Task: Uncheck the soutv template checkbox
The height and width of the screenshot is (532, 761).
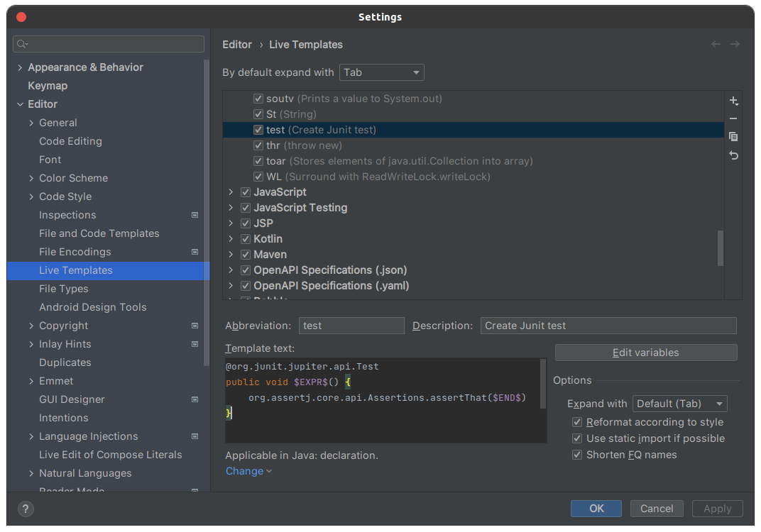Action: click(x=258, y=99)
